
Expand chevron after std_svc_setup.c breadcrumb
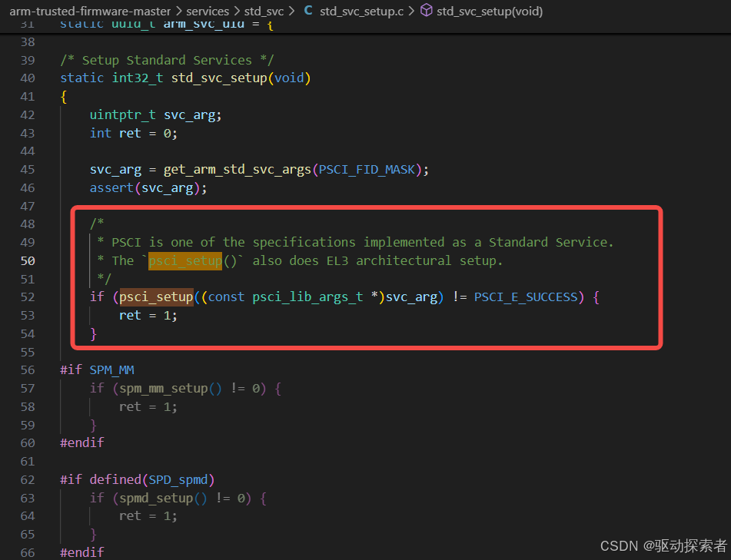tap(411, 12)
